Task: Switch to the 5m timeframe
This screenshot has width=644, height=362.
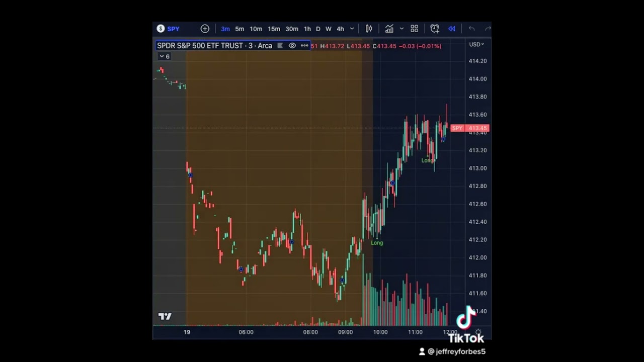Action: 239,29
